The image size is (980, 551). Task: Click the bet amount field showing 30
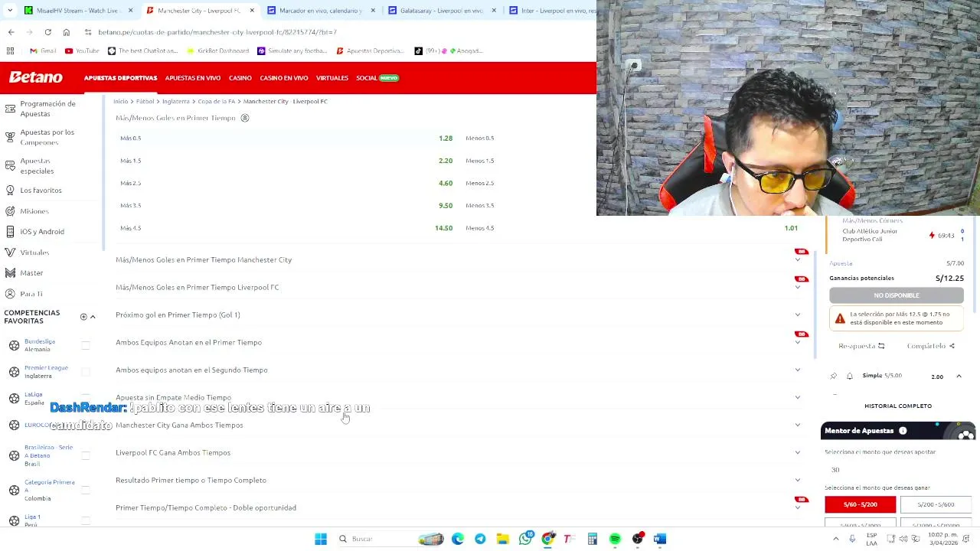897,469
